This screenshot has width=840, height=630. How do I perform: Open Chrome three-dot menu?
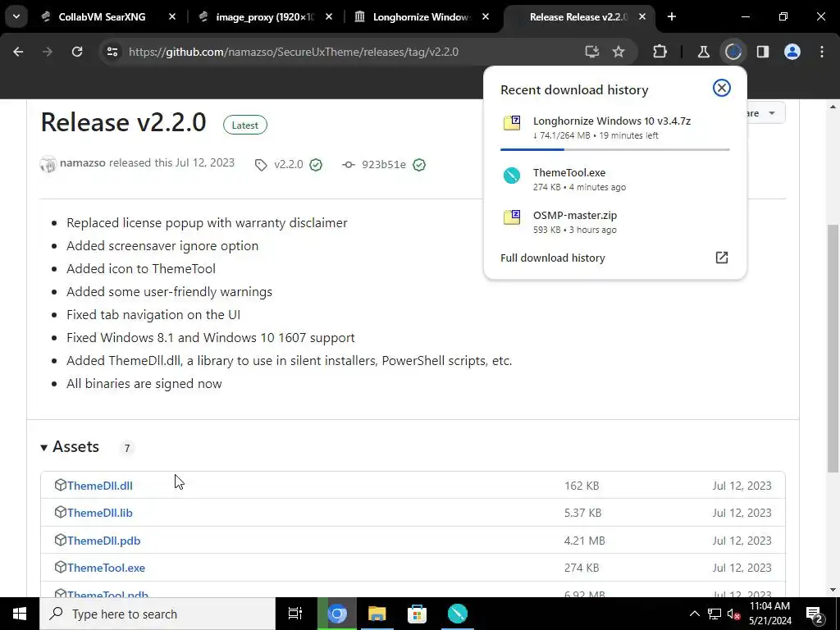tap(822, 52)
